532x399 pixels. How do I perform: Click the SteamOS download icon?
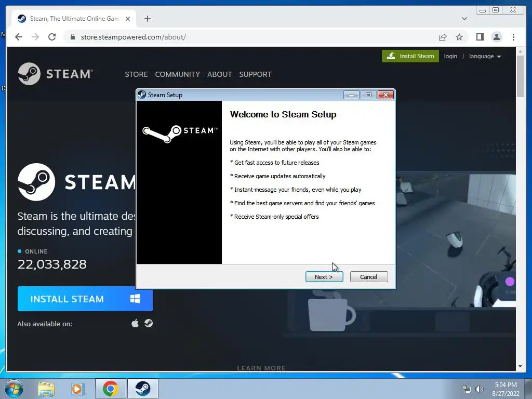(148, 323)
